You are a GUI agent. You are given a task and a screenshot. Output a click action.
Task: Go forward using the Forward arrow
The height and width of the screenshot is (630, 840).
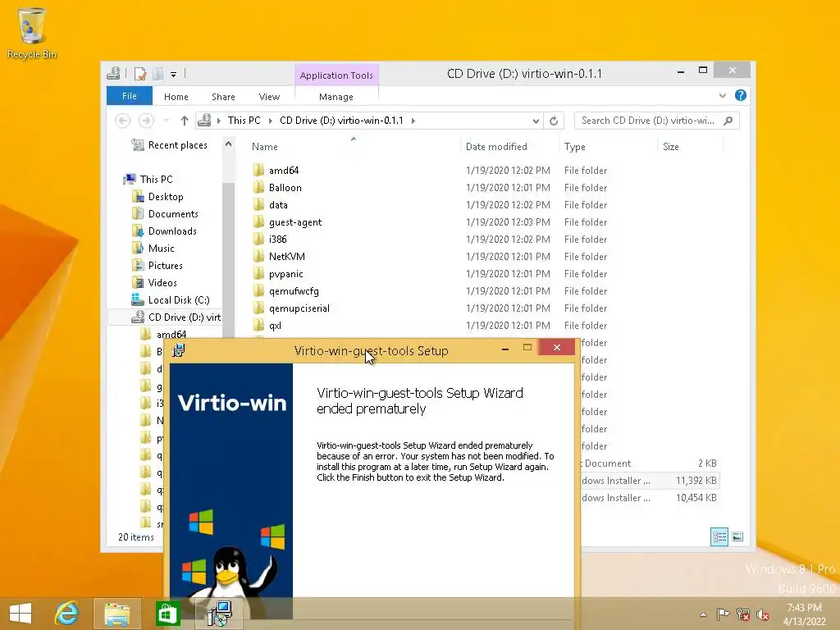pyautogui.click(x=146, y=121)
